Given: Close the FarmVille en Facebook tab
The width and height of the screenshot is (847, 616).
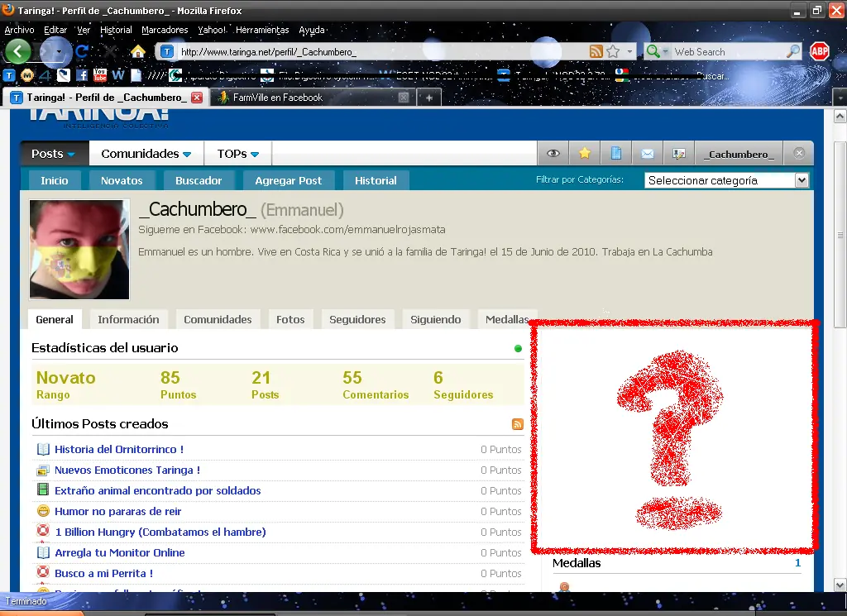Looking at the screenshot, I should point(404,98).
